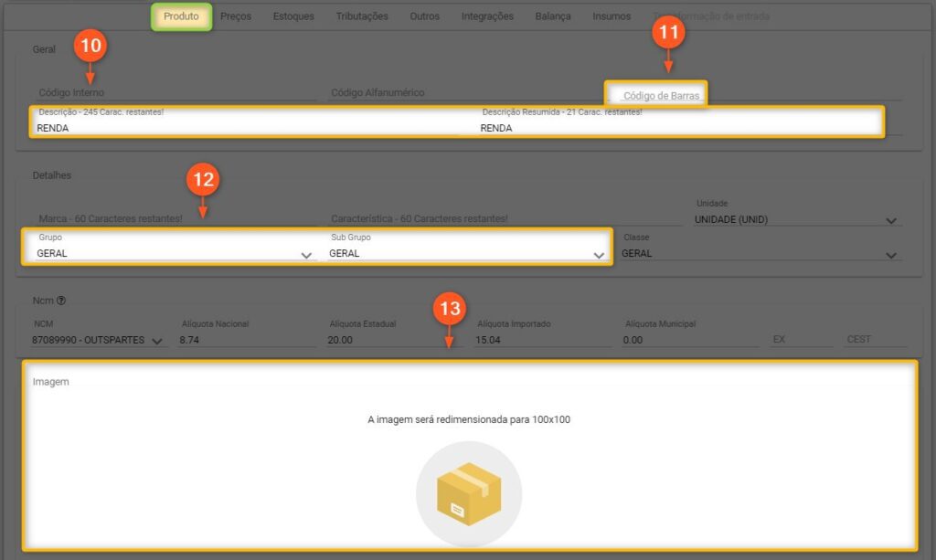Viewport: 936px width, 560px height.
Task: Click the product box image placeholder
Action: [468, 493]
